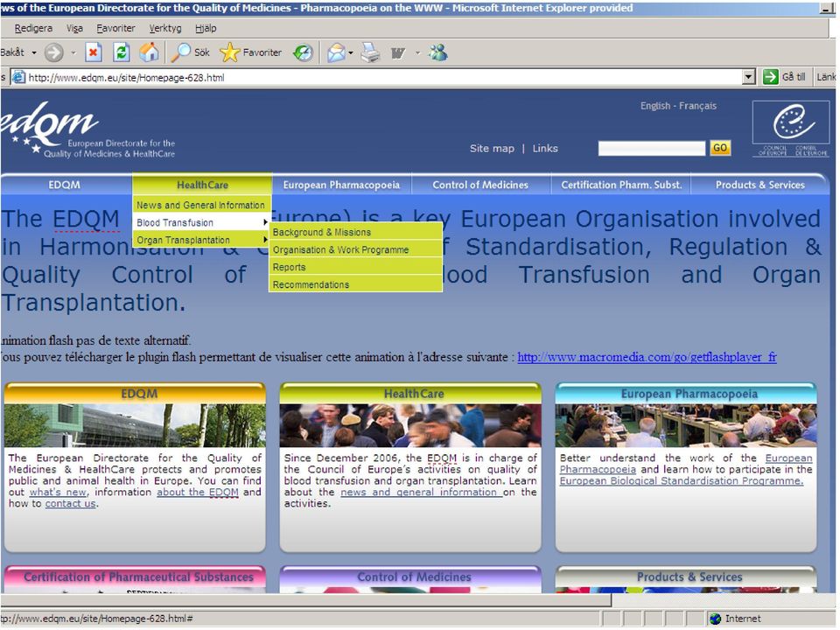Click the Länk links bar label

pyautogui.click(x=825, y=77)
